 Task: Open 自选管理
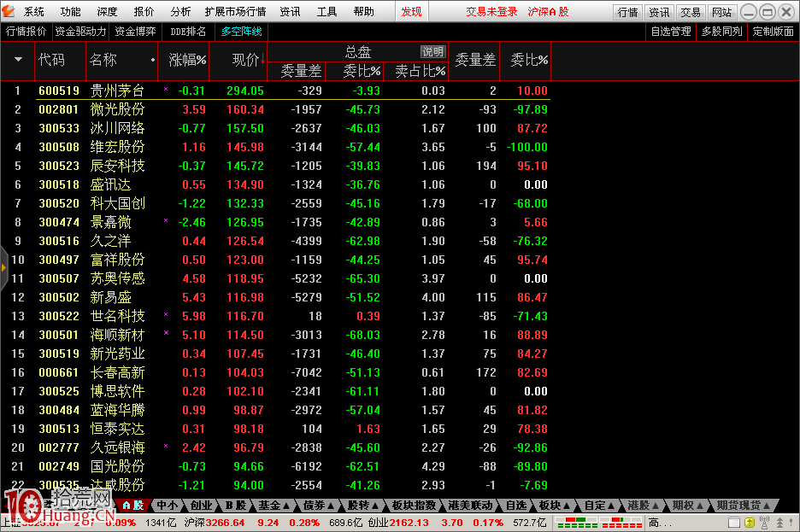click(671, 32)
